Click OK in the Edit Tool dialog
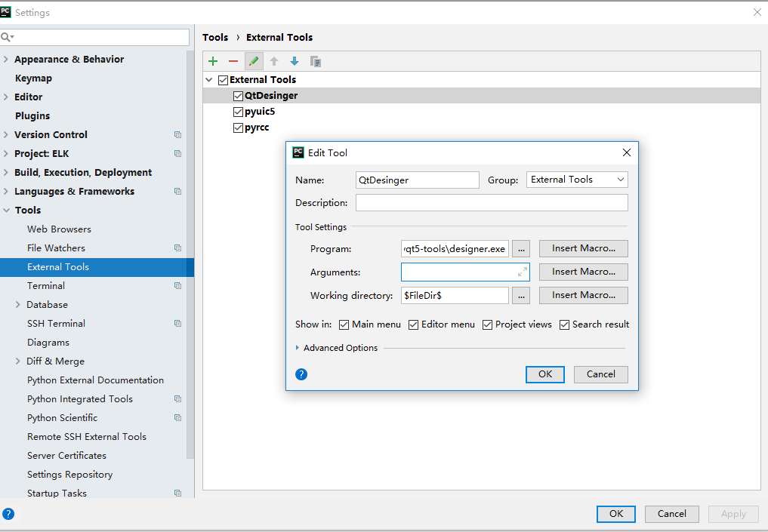This screenshot has height=532, width=768. 545,374
